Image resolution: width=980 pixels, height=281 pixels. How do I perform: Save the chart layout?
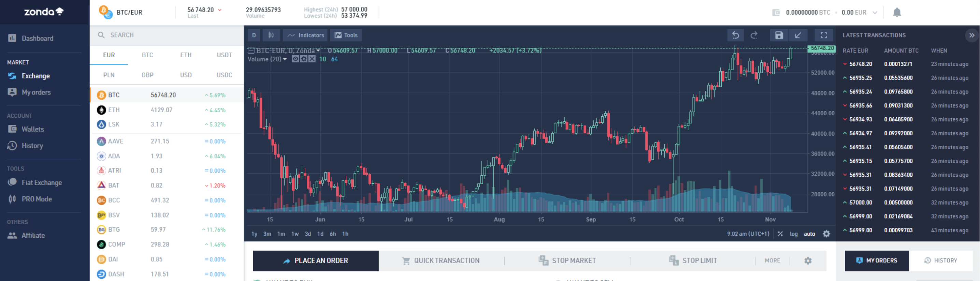point(779,35)
